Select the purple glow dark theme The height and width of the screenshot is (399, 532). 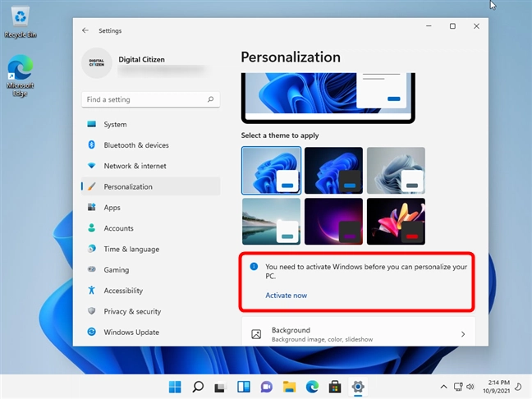(x=333, y=221)
